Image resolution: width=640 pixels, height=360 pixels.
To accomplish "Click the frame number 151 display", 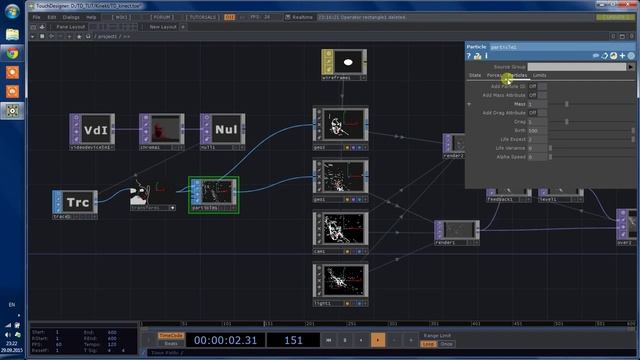I will (293, 340).
